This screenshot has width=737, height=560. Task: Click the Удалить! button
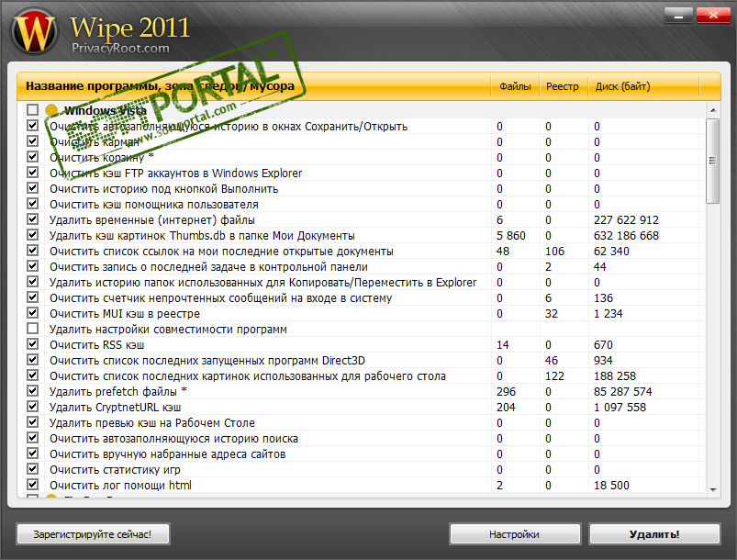[654, 534]
